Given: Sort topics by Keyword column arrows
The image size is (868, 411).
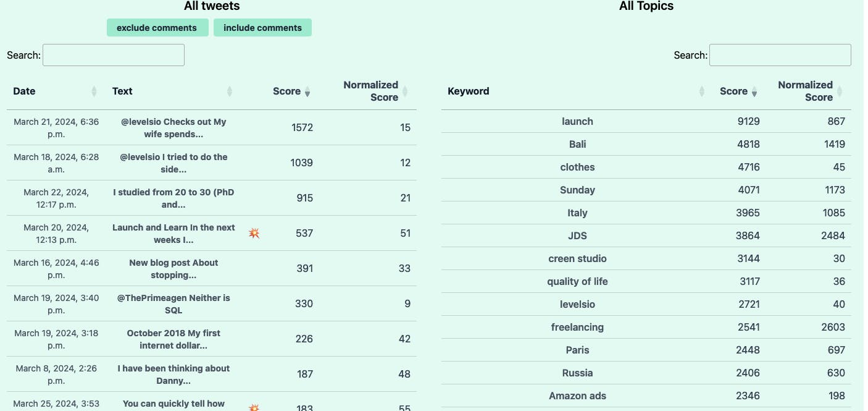Looking at the screenshot, I should click(x=702, y=91).
